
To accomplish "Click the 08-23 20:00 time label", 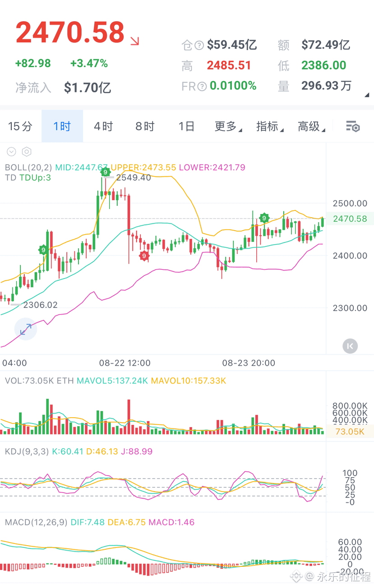I will [249, 363].
